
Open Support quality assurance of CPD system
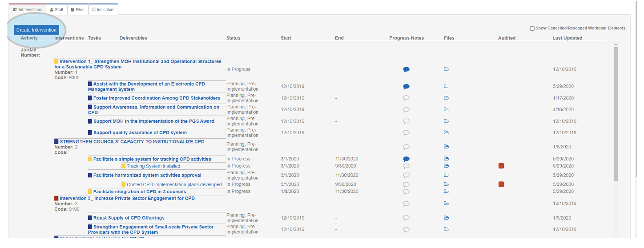[140, 133]
